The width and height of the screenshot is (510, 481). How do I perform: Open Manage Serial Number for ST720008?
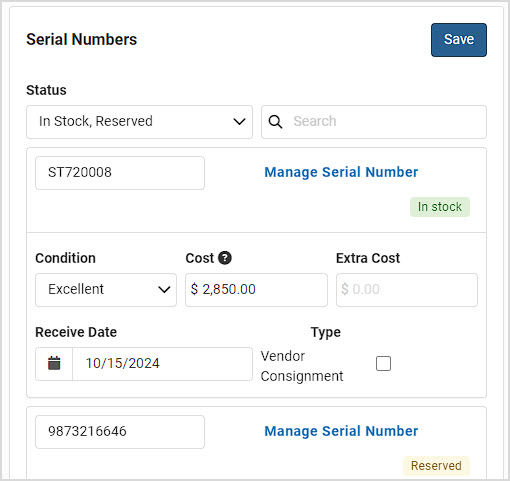click(x=341, y=172)
